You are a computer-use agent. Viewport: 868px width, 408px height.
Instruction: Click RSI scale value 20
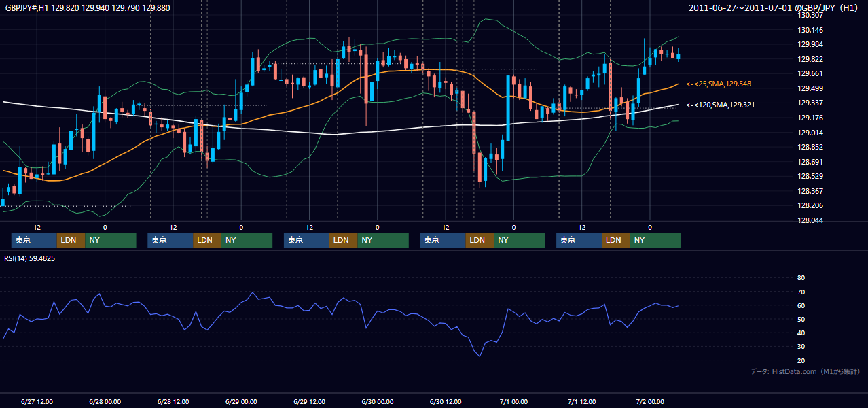(x=801, y=360)
